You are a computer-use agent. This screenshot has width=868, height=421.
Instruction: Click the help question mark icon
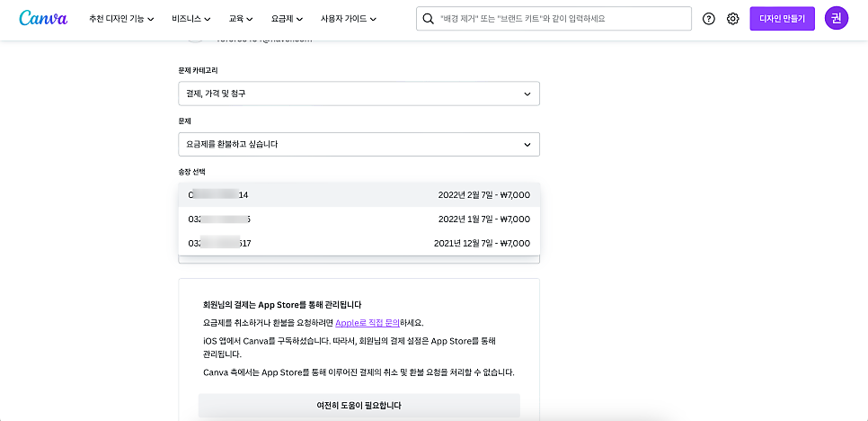click(x=709, y=19)
